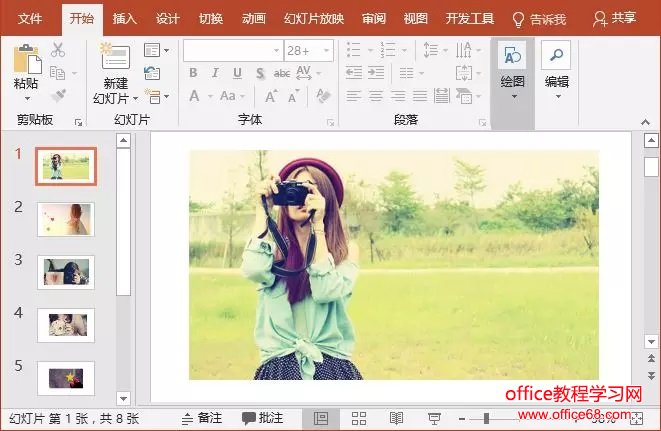The width and height of the screenshot is (661, 431).
Task: Switch to the 动画 tab
Action: [254, 18]
